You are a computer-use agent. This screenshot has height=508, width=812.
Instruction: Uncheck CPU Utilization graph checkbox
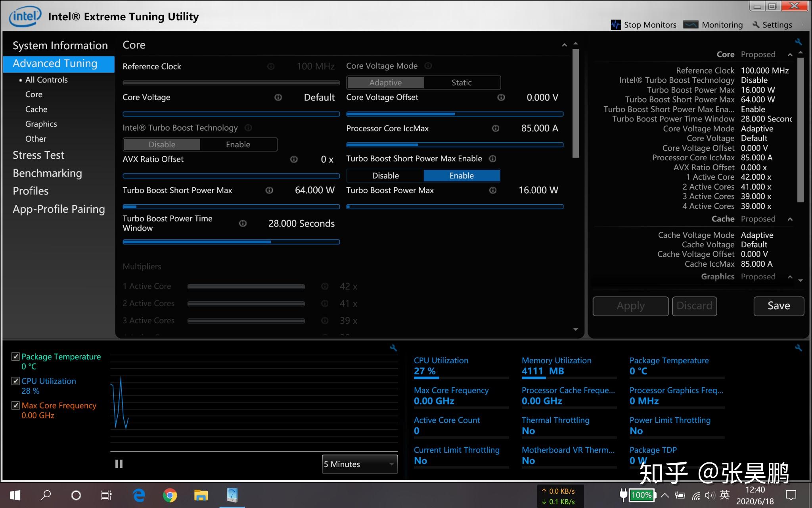(15, 381)
